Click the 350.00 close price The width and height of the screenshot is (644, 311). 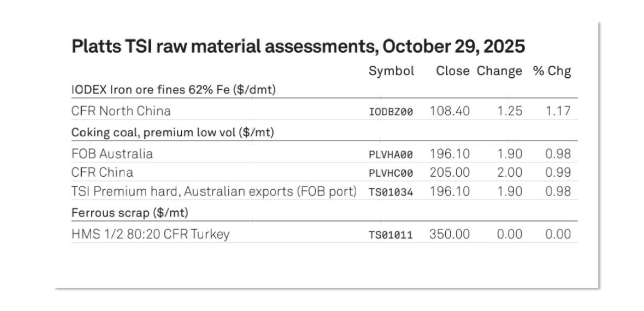point(450,234)
